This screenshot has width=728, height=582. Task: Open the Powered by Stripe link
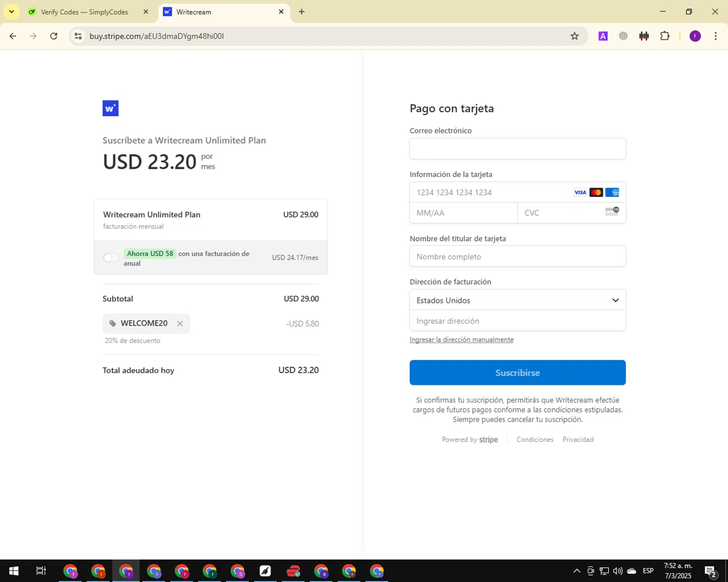pos(470,439)
